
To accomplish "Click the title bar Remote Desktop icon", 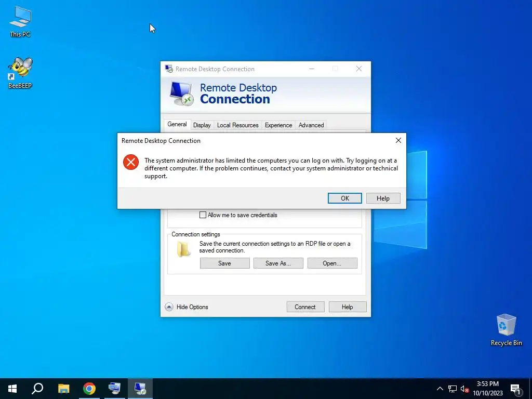I will (x=169, y=69).
